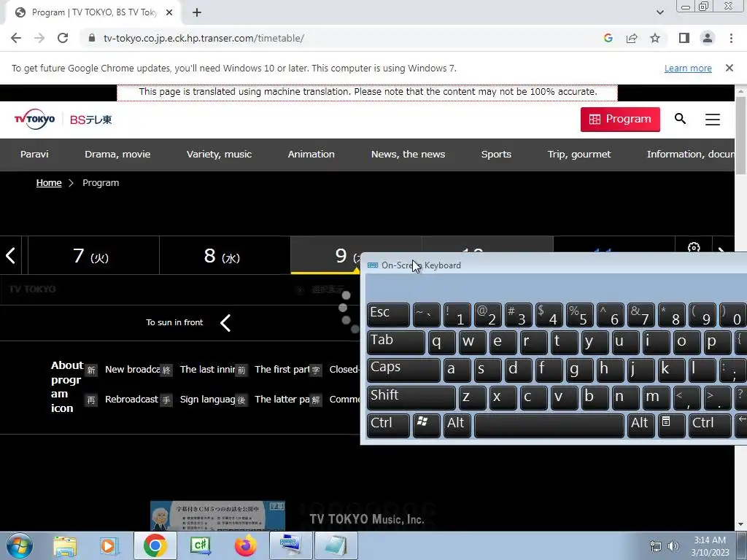The height and width of the screenshot is (560, 747).
Task: Click the Learn more link
Action: coord(688,69)
